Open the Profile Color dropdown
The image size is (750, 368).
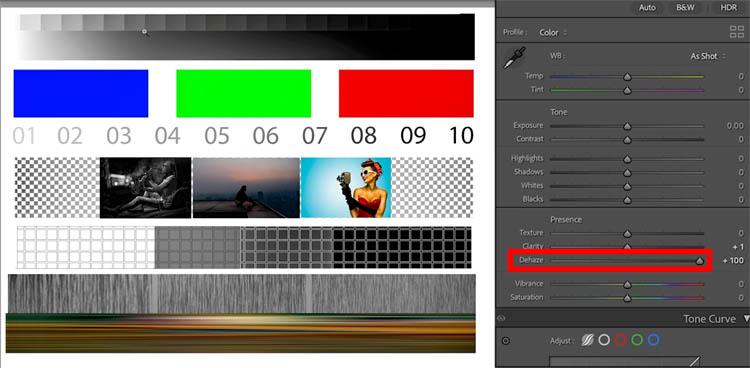[553, 33]
